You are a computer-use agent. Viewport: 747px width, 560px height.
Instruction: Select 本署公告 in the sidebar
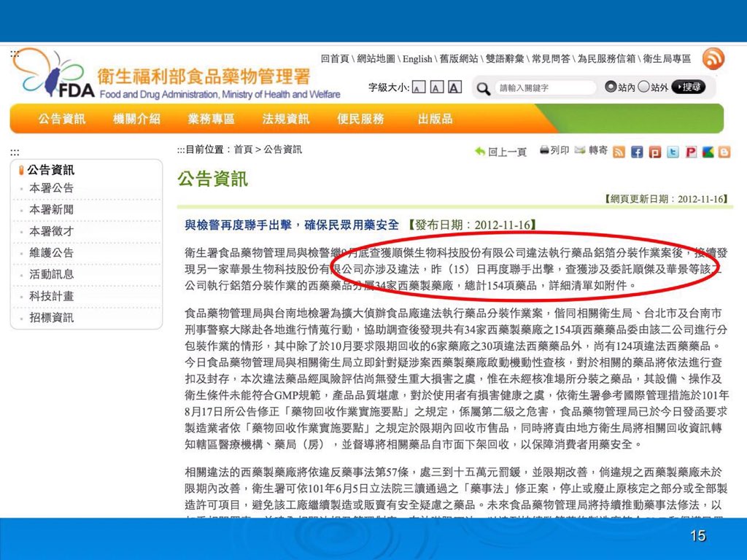click(x=52, y=188)
